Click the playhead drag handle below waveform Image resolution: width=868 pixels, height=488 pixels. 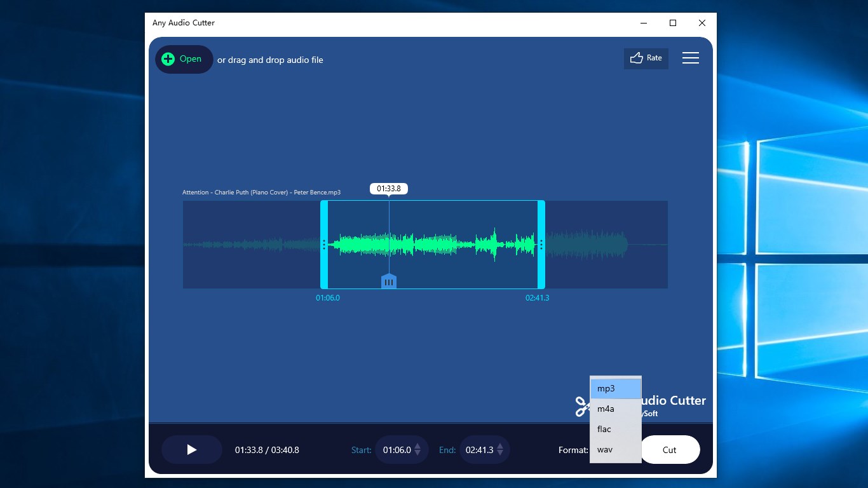click(388, 281)
